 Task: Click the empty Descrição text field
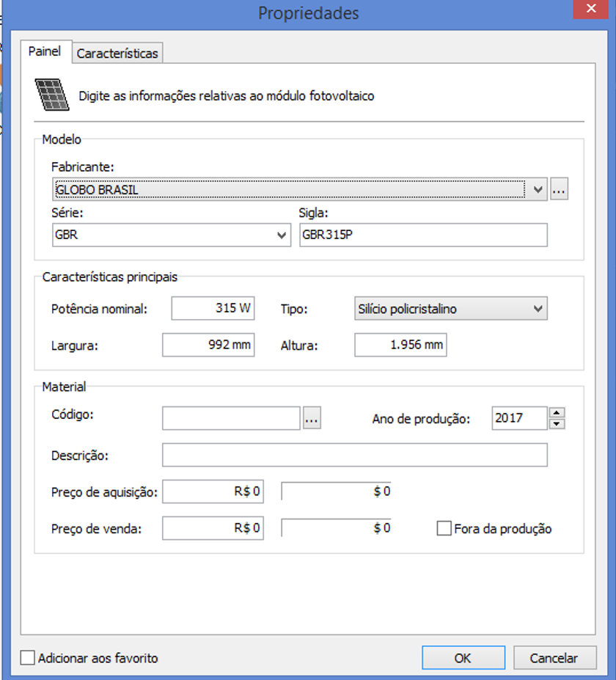(x=355, y=455)
